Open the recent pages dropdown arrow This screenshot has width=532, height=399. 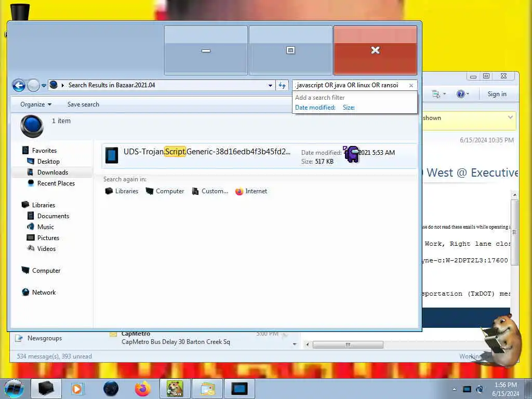point(44,86)
